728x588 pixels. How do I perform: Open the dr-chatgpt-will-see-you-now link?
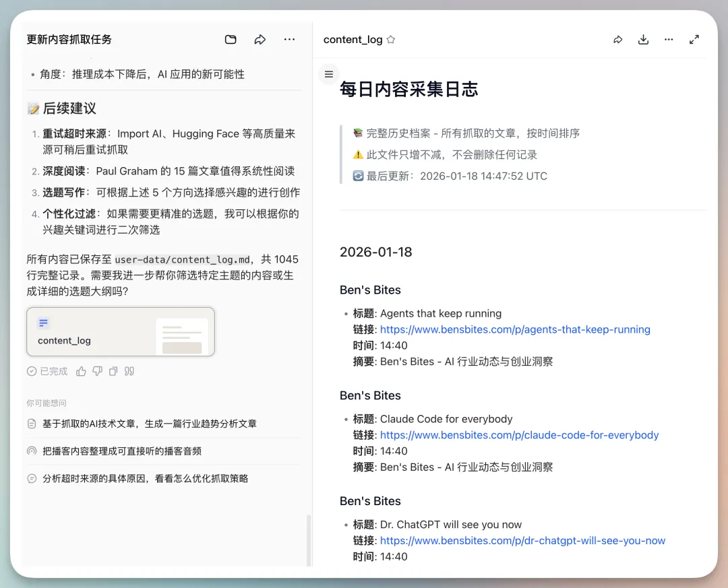pyautogui.click(x=522, y=541)
